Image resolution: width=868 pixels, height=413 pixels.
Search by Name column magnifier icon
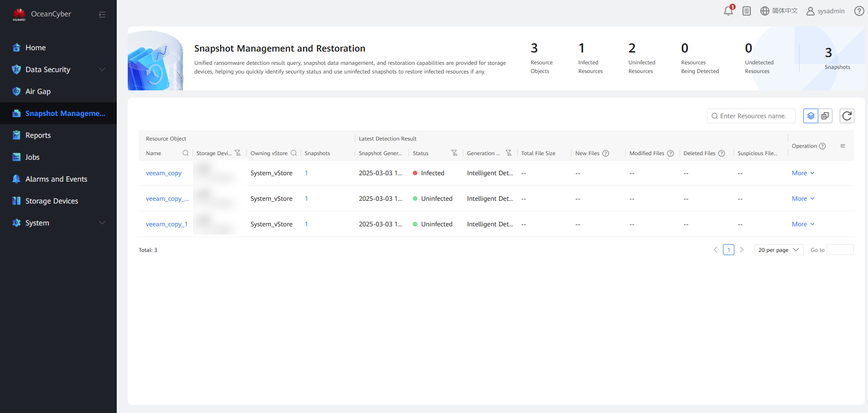186,153
